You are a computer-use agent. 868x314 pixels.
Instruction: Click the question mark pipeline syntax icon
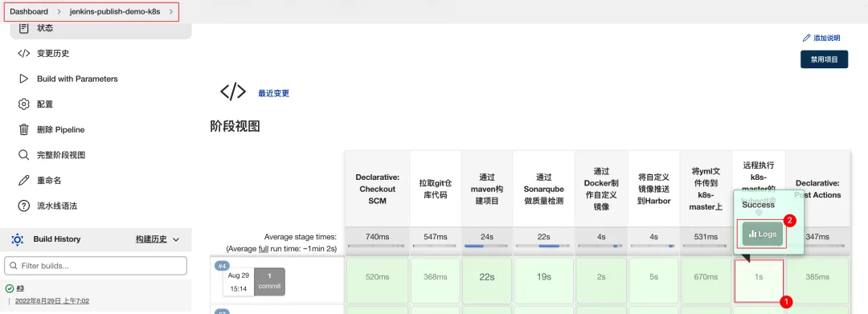tap(23, 206)
